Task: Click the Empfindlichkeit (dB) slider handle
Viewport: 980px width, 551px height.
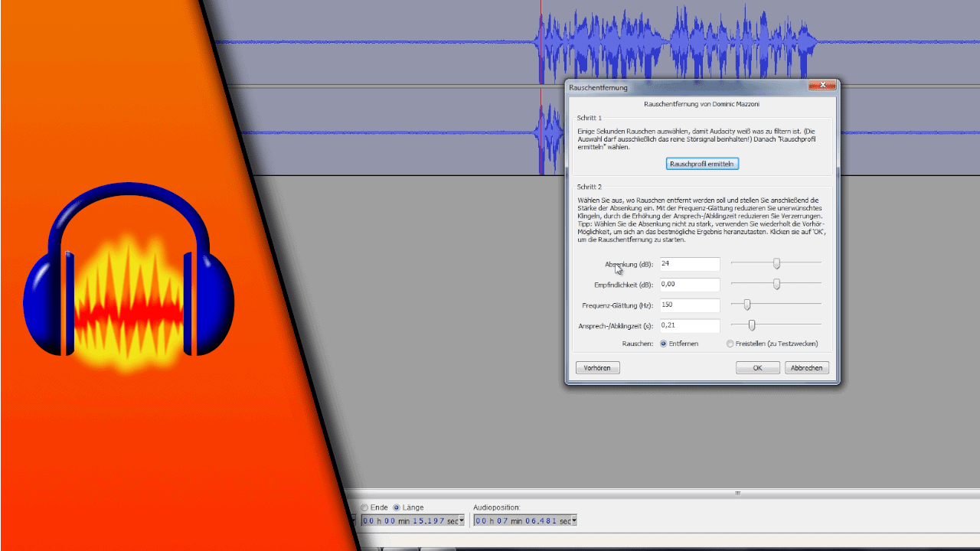Action: click(776, 284)
